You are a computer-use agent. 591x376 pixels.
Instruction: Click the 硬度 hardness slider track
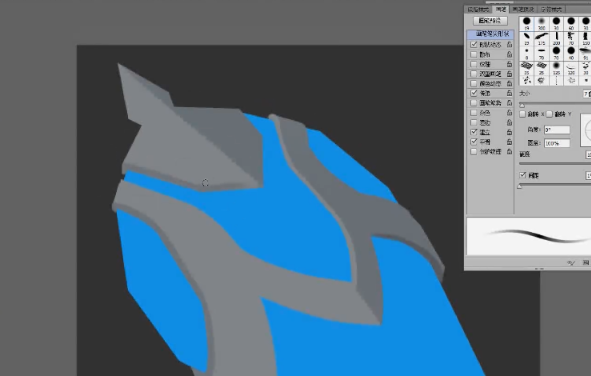click(x=555, y=164)
